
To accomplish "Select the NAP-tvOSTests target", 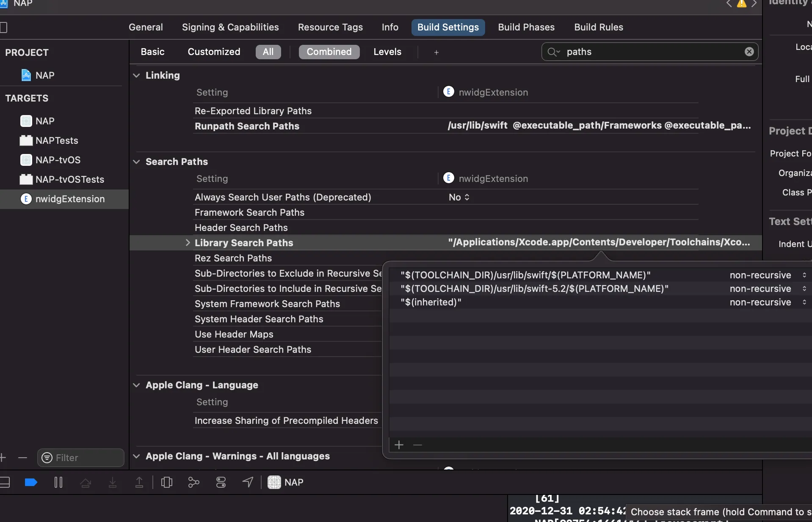I will click(62, 179).
